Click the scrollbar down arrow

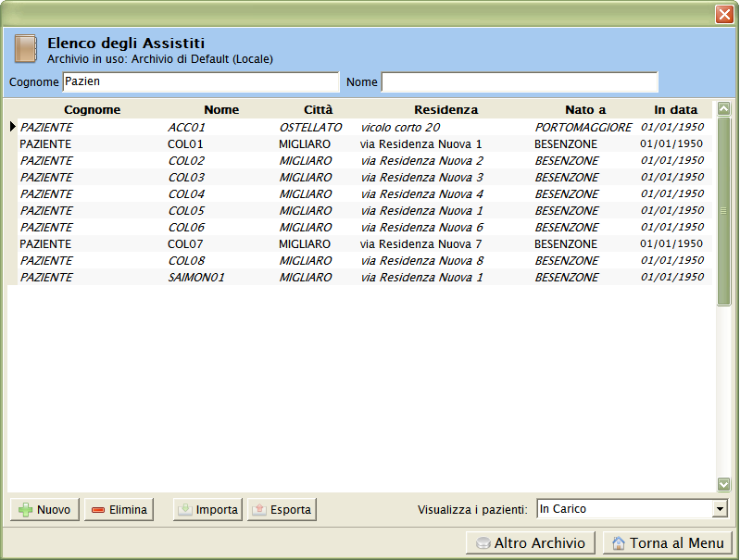(723, 483)
